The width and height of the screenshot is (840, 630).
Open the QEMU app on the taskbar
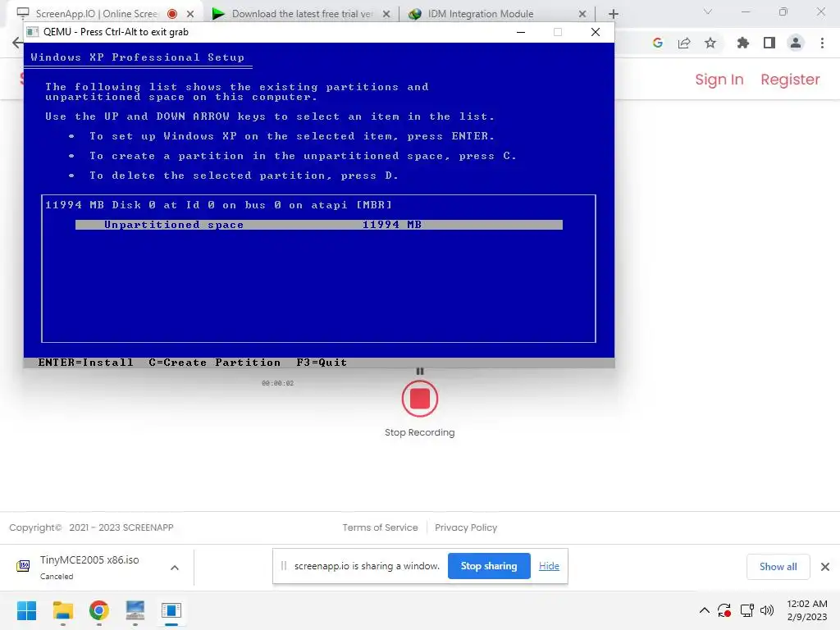click(171, 610)
